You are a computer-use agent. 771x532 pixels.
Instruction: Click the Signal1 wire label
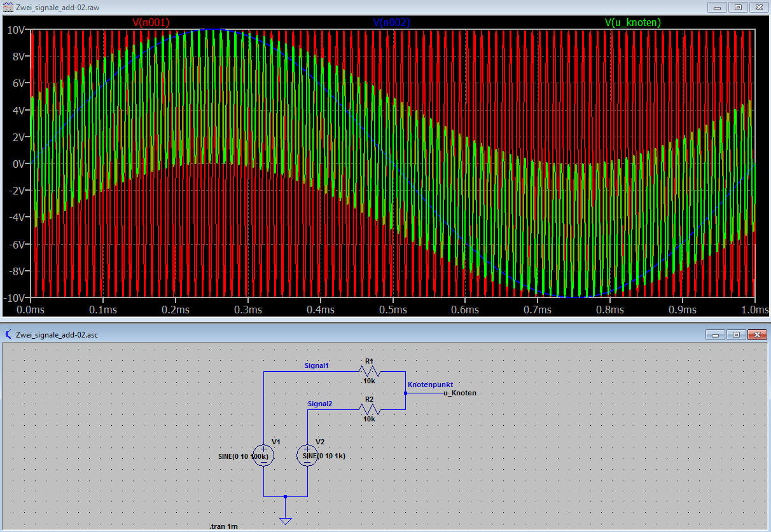pyautogui.click(x=317, y=365)
